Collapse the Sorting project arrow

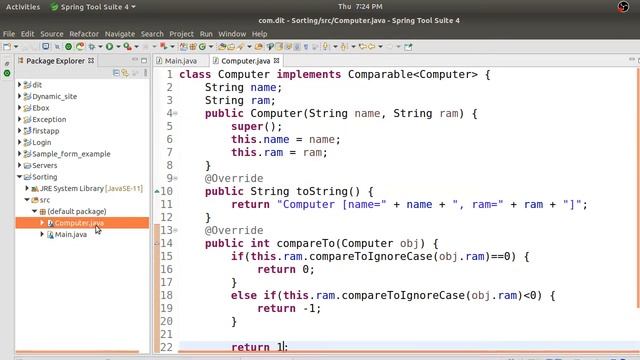click(x=19, y=177)
